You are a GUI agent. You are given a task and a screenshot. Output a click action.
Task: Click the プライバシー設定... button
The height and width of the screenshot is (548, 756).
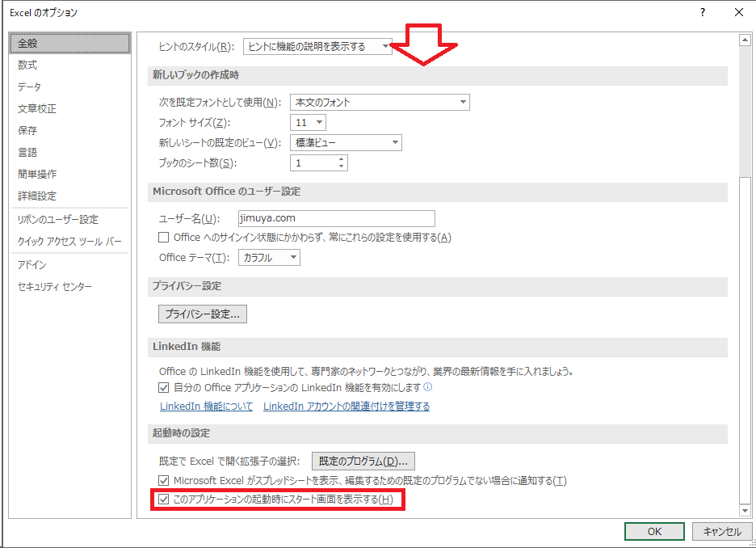tap(203, 314)
